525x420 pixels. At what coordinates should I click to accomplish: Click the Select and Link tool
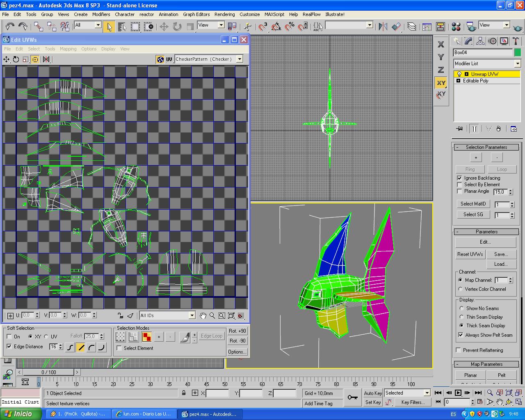tap(38, 26)
